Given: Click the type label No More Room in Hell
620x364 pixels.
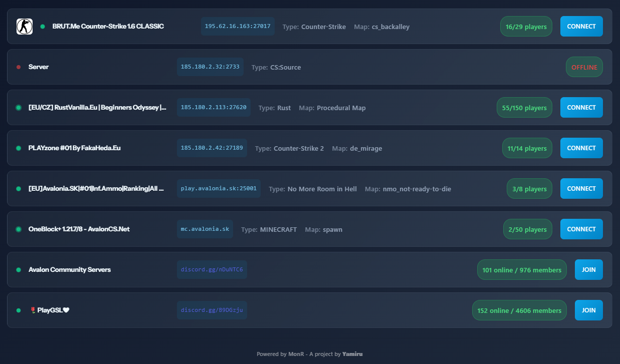Looking at the screenshot, I should (322, 189).
